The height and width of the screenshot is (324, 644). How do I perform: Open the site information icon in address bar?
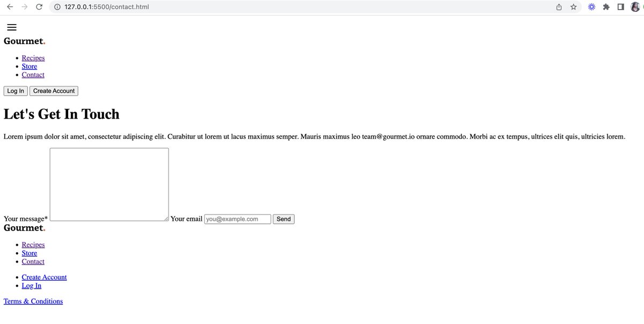click(x=57, y=7)
